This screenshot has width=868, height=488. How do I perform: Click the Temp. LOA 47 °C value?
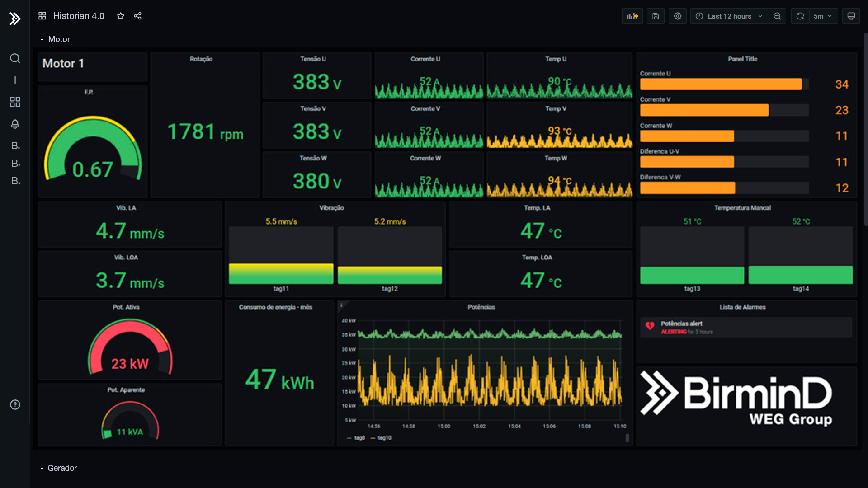(541, 280)
